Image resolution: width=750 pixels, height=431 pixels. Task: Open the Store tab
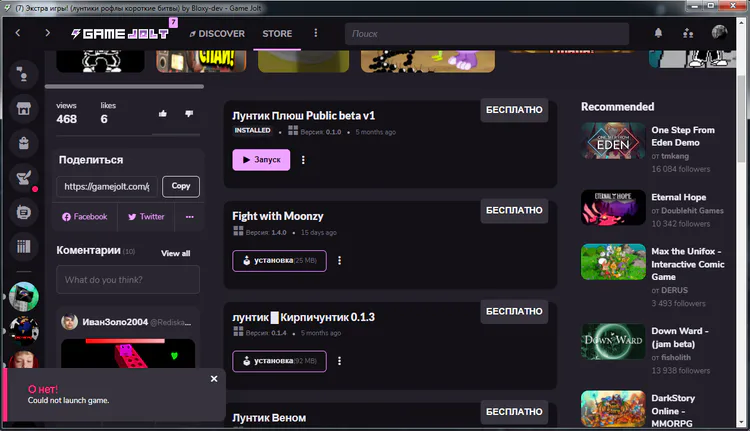point(277,33)
